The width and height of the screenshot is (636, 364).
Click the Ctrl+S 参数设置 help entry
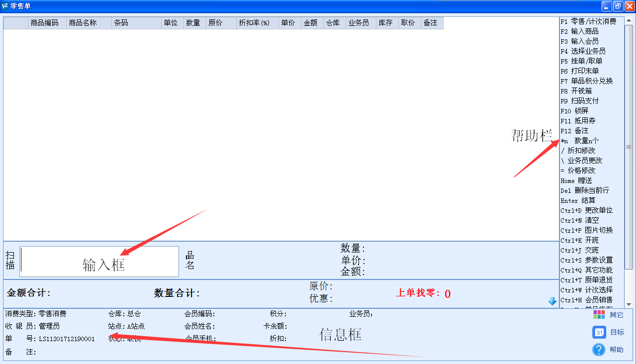tap(586, 260)
